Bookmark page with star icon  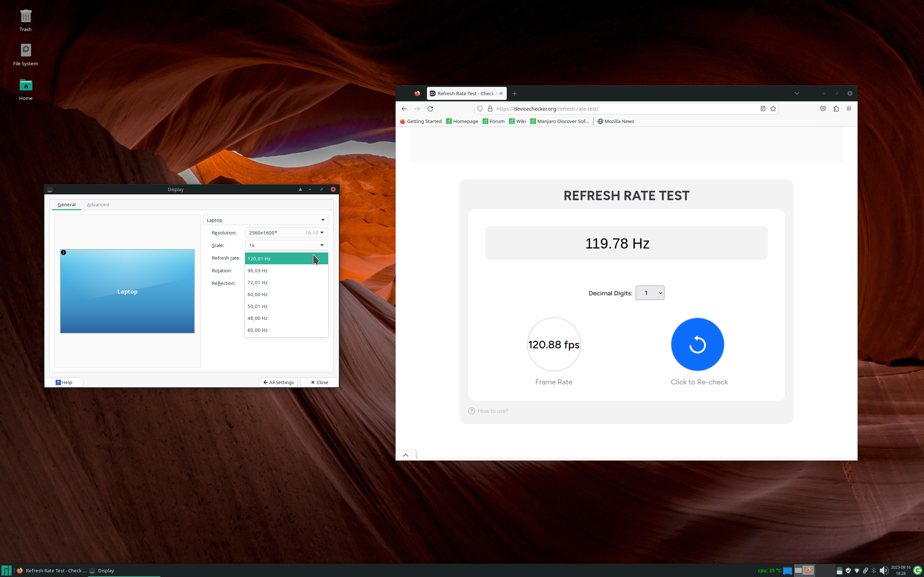tap(773, 109)
